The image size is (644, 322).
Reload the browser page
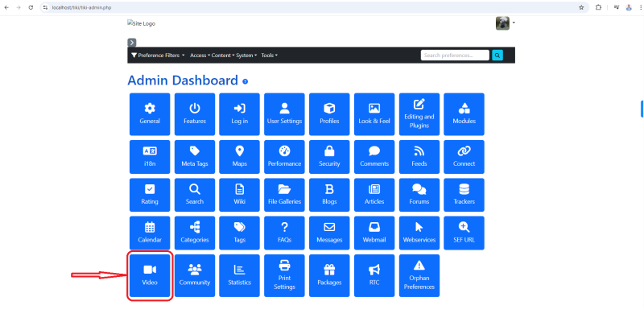[31, 7]
